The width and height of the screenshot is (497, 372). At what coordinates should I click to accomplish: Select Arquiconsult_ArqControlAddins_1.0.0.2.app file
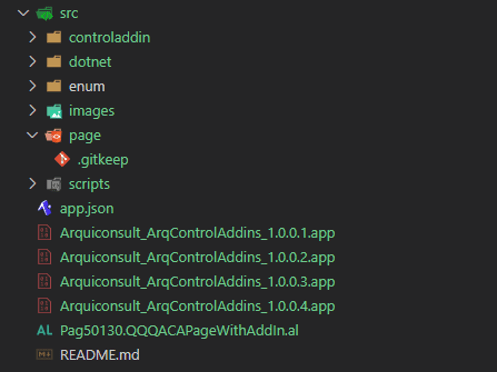tap(197, 257)
